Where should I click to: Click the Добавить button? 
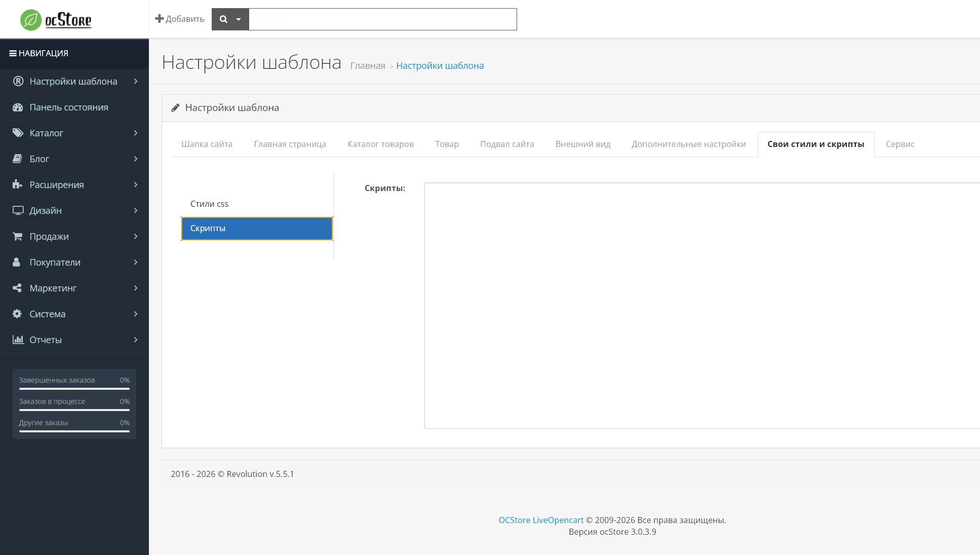(x=179, y=19)
